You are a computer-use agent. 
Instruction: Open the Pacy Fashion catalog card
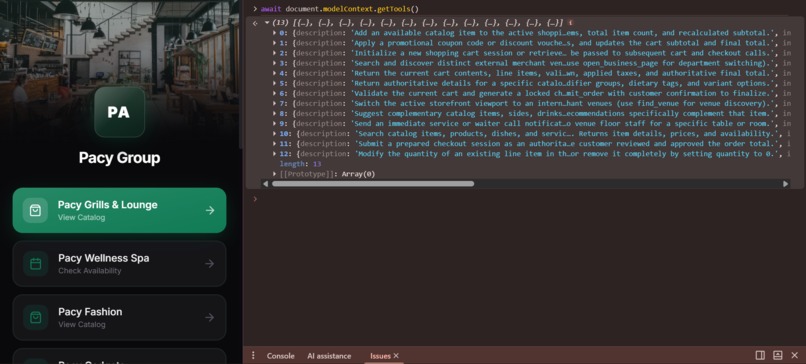[119, 317]
